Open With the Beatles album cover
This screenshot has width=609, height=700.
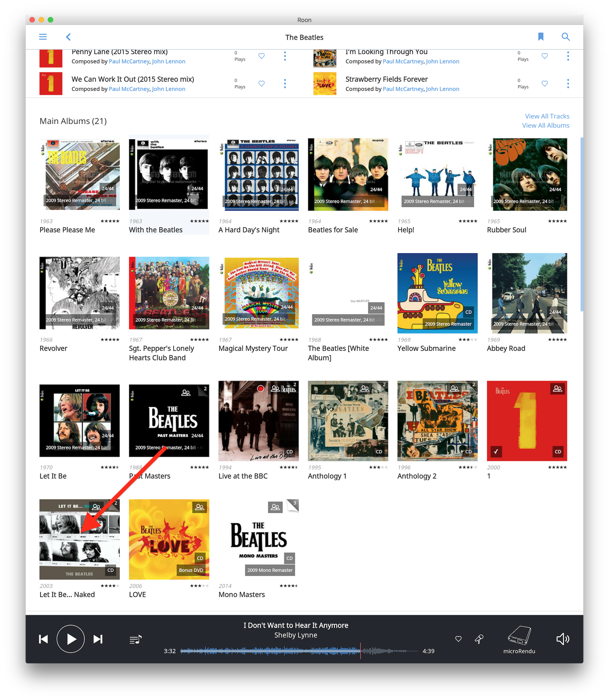click(x=169, y=174)
